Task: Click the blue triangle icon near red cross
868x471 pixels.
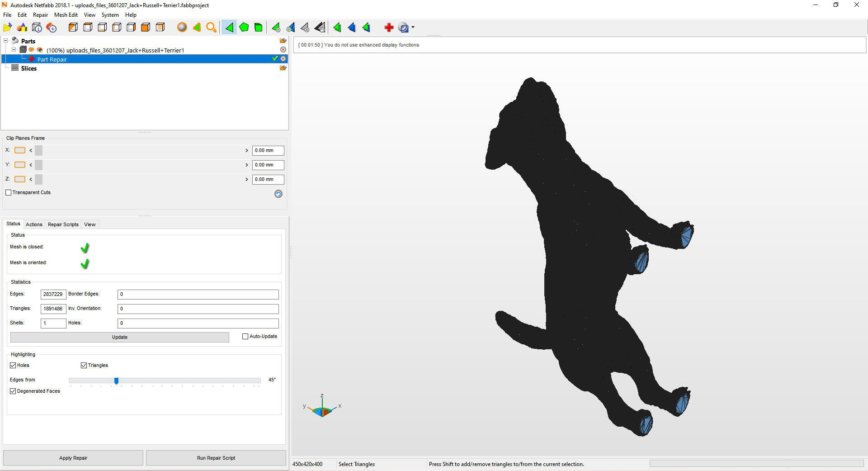Action: 352,28
